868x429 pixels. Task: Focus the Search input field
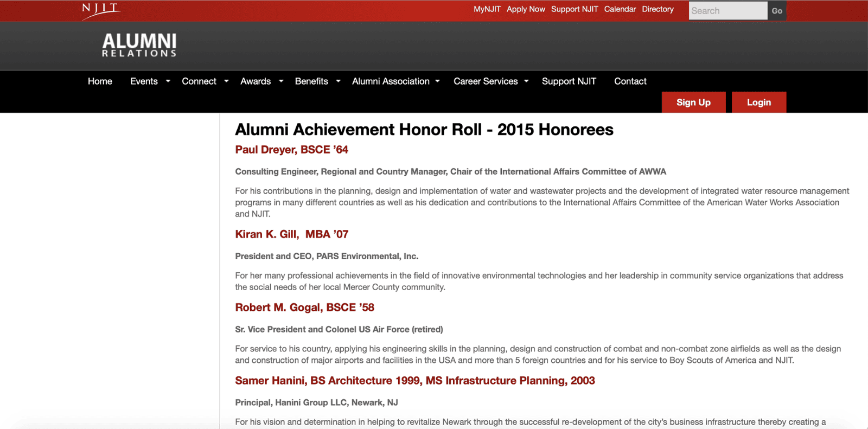[727, 11]
